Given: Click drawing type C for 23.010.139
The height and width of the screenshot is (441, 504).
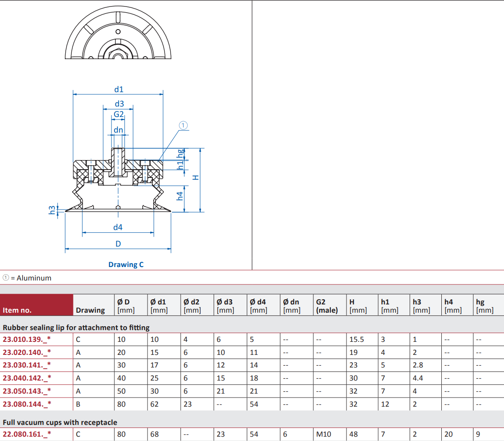Looking at the screenshot, I should 78,339.
